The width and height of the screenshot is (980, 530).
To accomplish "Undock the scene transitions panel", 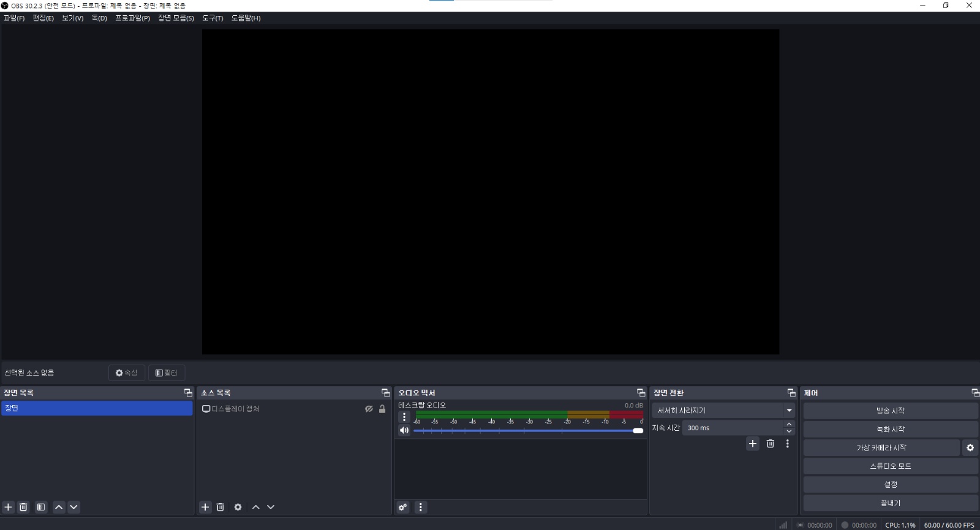I will [791, 393].
